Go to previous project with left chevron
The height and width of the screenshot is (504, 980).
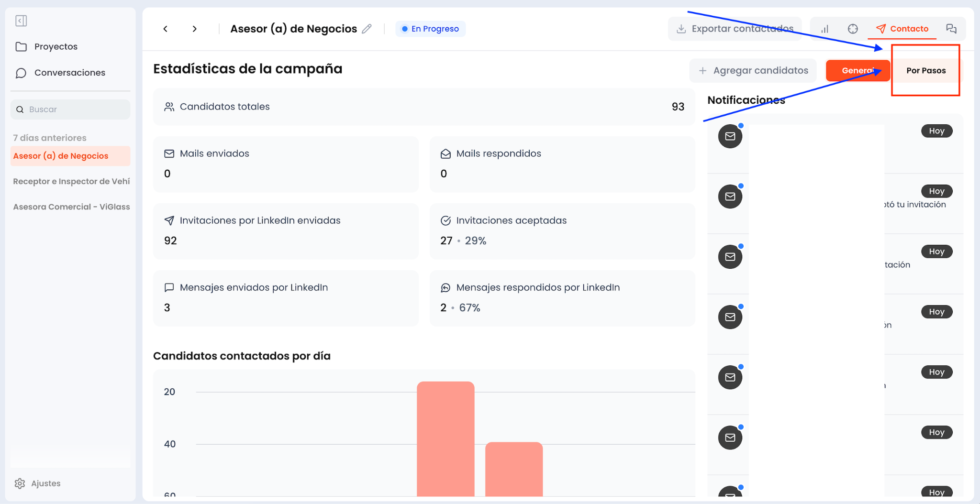166,29
